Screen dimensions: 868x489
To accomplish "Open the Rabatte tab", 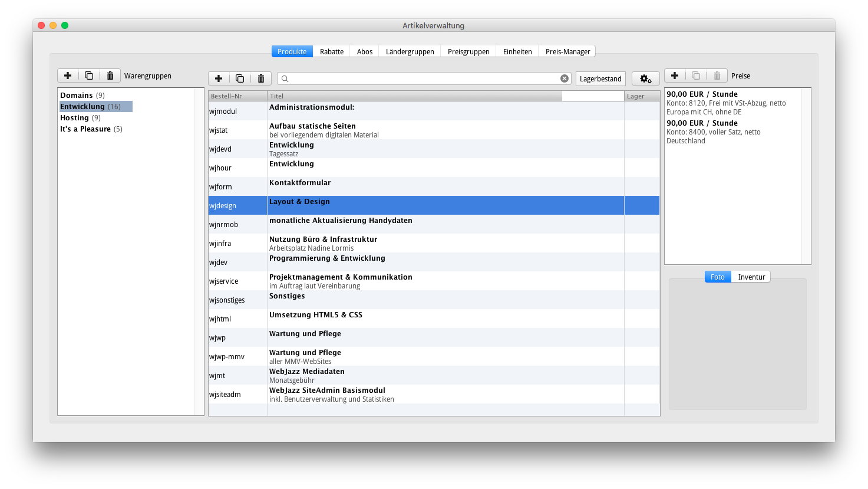I will [332, 51].
